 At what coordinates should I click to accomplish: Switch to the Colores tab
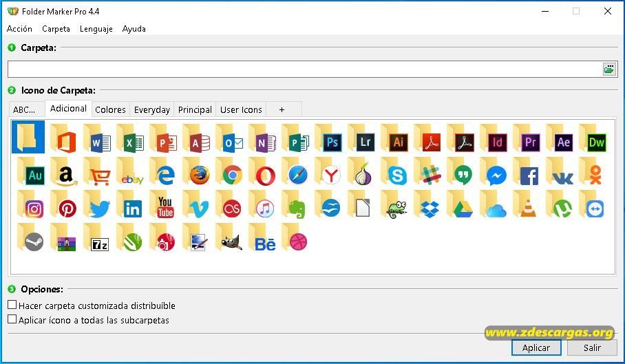110,109
